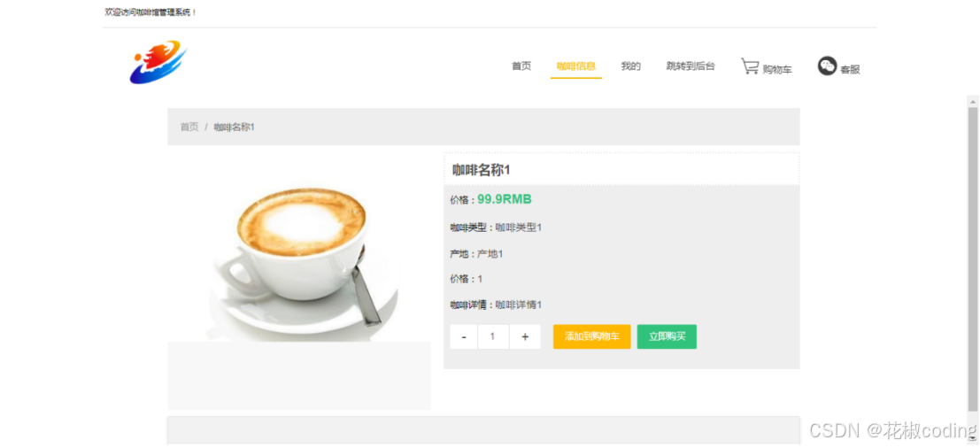Viewport: 980px width, 448px height.
Task: Click 咖啡详情：咖啡详情1 text
Action: pos(496,305)
